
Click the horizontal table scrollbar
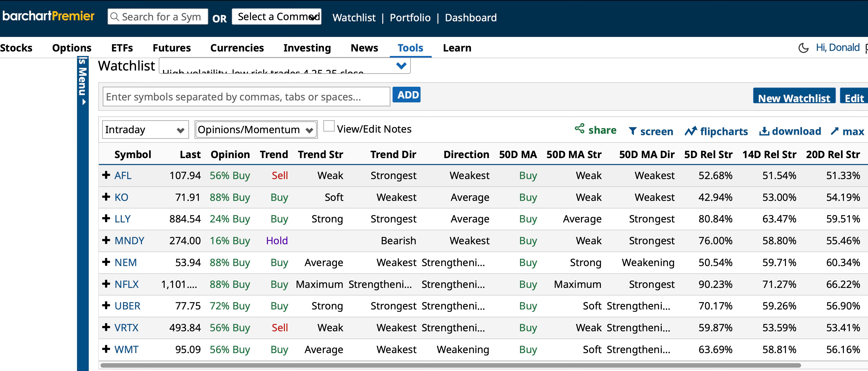(x=451, y=365)
